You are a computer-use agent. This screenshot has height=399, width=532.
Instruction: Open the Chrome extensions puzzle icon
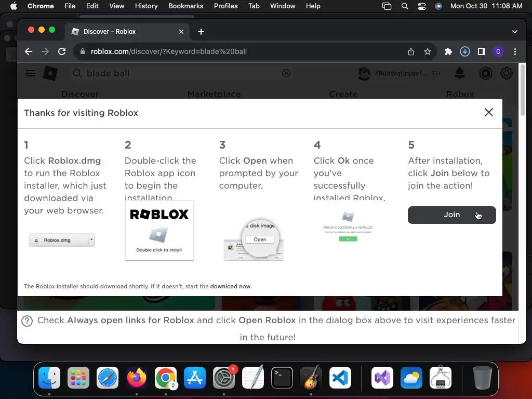(448, 51)
